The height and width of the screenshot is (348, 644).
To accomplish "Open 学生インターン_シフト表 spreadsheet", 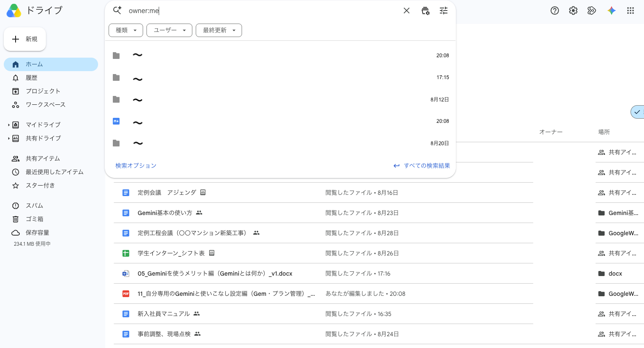I will coord(171,253).
